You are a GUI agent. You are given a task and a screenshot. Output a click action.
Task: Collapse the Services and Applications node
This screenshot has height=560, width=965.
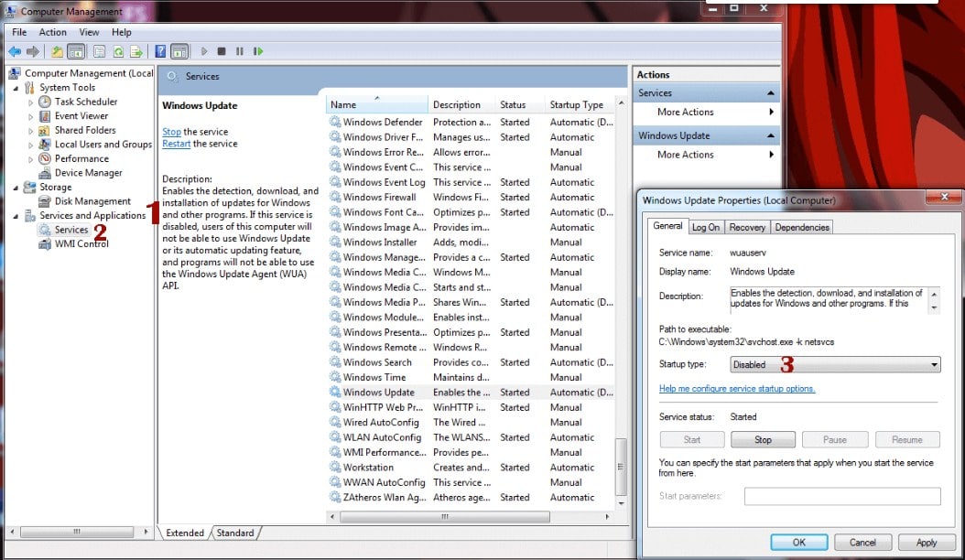coord(16,216)
